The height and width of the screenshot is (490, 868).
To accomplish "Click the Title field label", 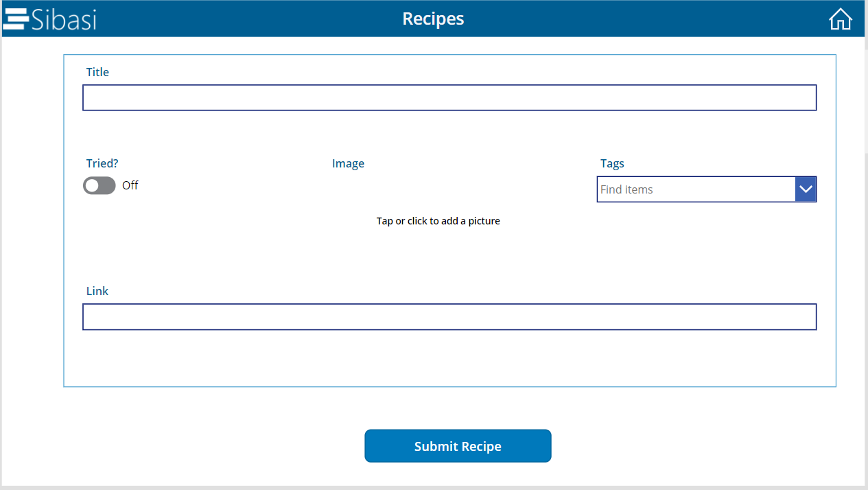I will pyautogui.click(x=97, y=72).
